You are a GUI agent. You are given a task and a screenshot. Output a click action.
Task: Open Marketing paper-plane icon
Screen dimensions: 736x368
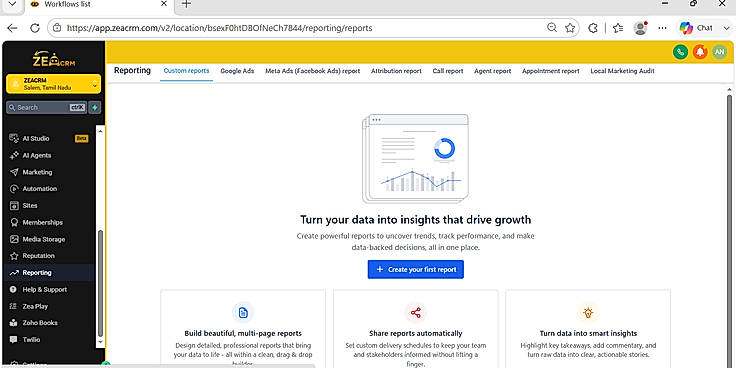coord(14,172)
